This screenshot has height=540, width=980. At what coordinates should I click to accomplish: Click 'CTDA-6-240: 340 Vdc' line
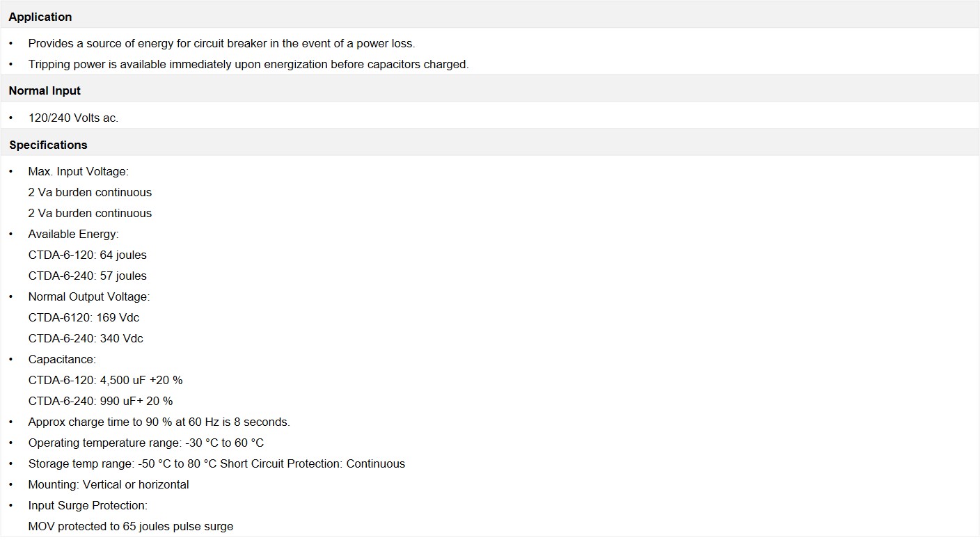click(x=86, y=338)
